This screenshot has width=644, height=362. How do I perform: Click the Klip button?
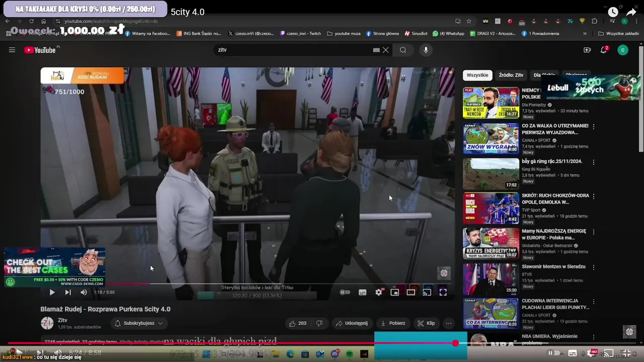426,323
